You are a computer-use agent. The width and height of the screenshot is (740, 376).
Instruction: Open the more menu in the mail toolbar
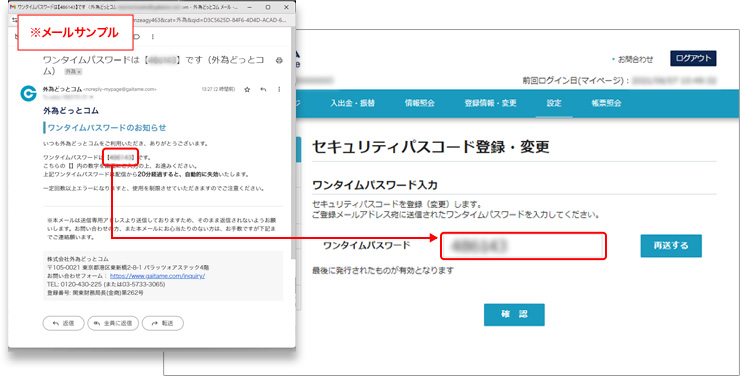(152, 37)
